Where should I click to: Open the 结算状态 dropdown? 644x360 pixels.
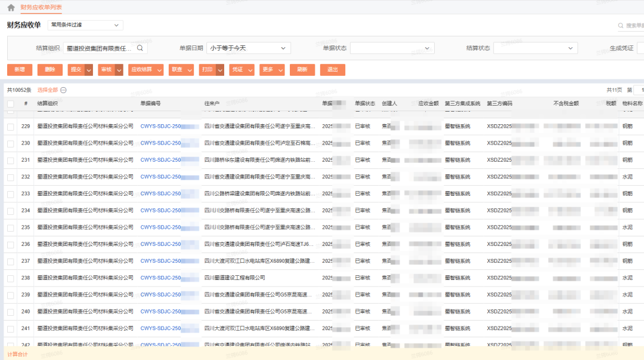535,48
